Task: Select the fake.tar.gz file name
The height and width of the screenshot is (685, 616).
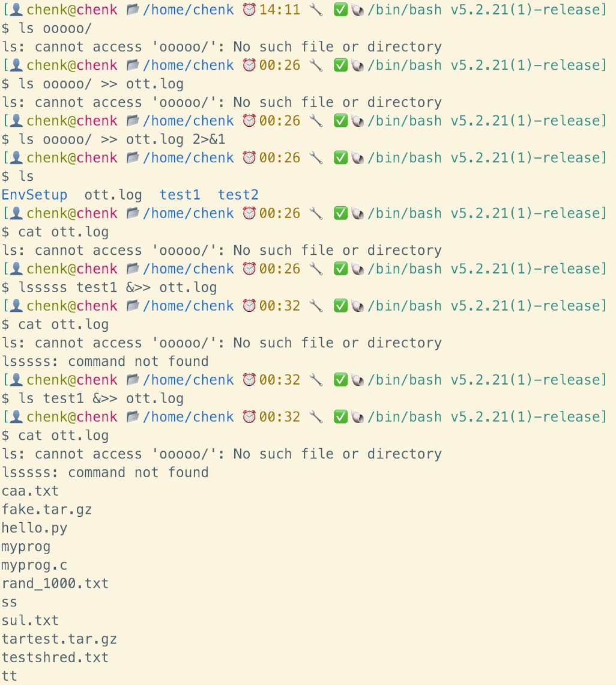Action: click(47, 510)
